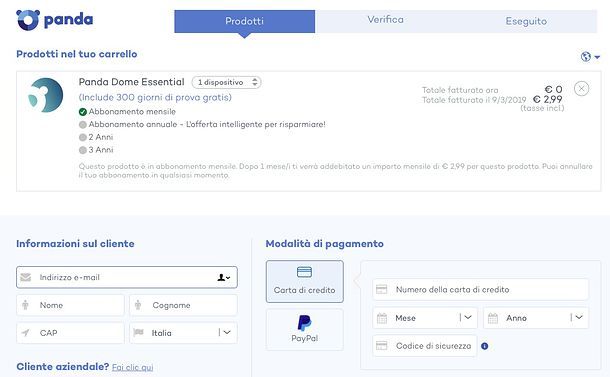Click the Cognome input field
Image resolution: width=610 pixels, height=377 pixels.
click(183, 305)
